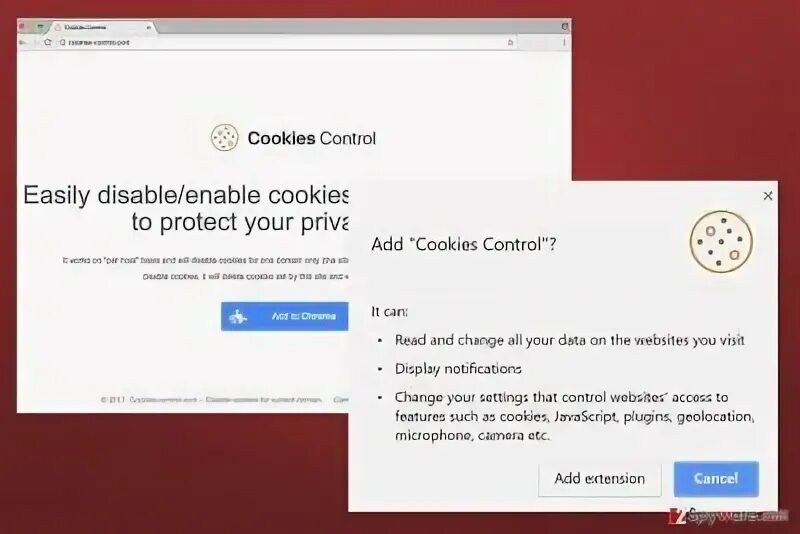Viewport: 800px width, 534px height.
Task: Click the green window maximize dot
Action: pyautogui.click(x=41, y=26)
